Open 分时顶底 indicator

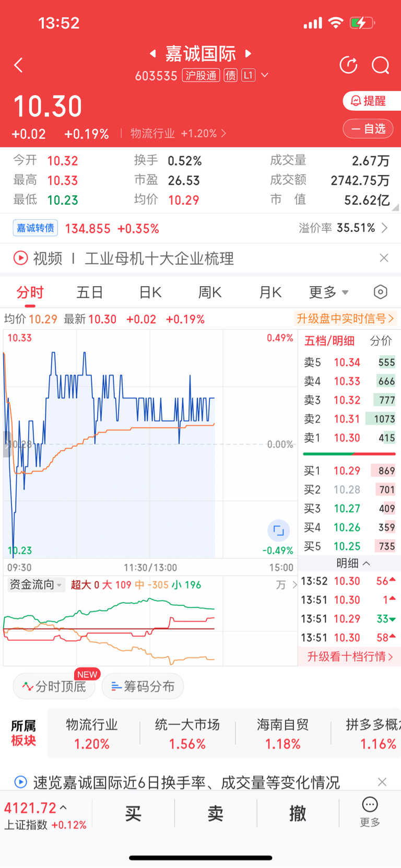point(54,686)
